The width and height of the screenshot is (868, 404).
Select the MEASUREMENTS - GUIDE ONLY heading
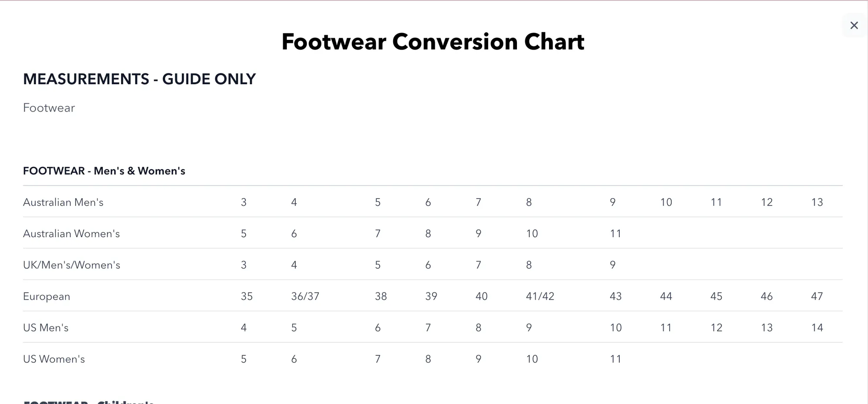139,79
